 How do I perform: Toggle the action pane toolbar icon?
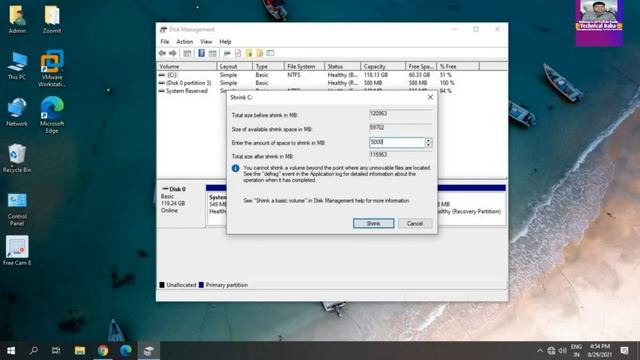point(212,53)
